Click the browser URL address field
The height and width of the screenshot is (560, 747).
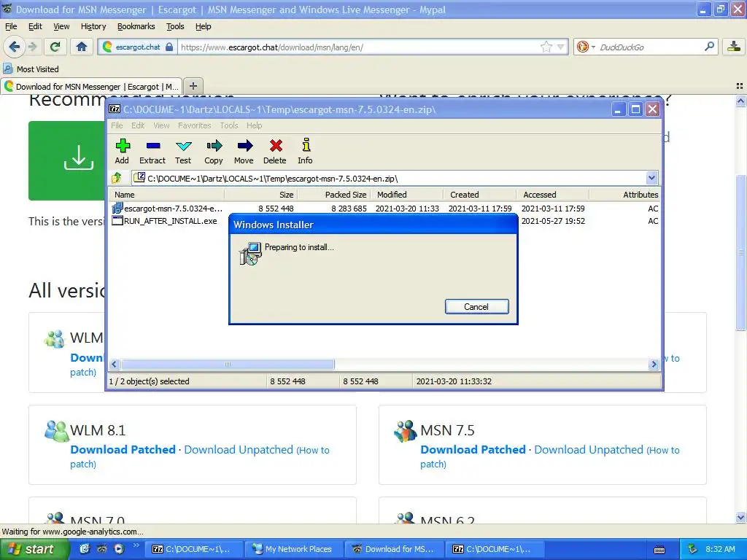357,47
